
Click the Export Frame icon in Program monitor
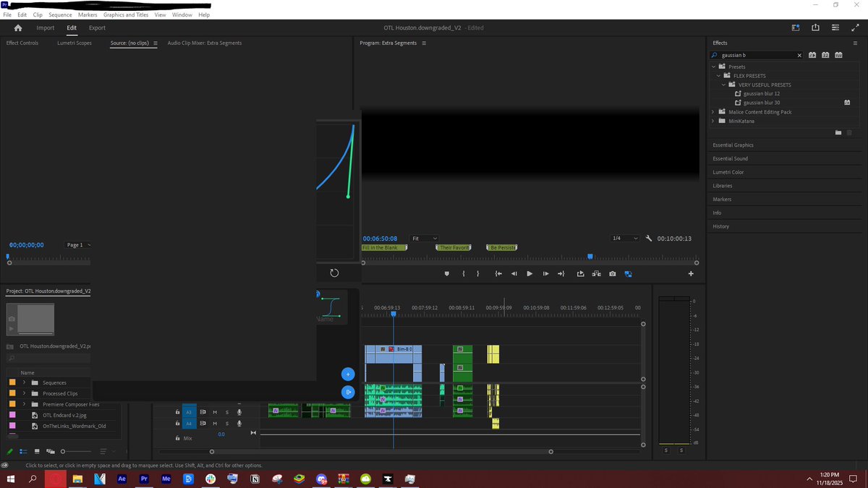[612, 274]
